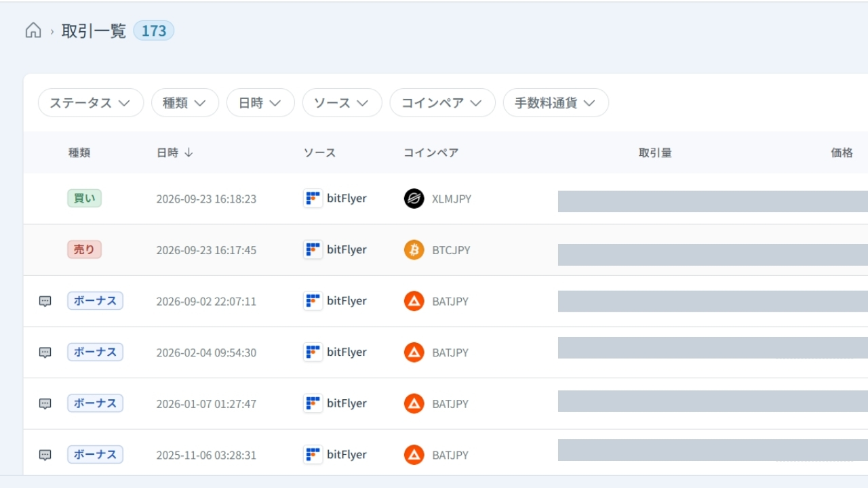Click the ボーナス tag dated 2025-11-06
The height and width of the screenshot is (488, 868).
(95, 454)
